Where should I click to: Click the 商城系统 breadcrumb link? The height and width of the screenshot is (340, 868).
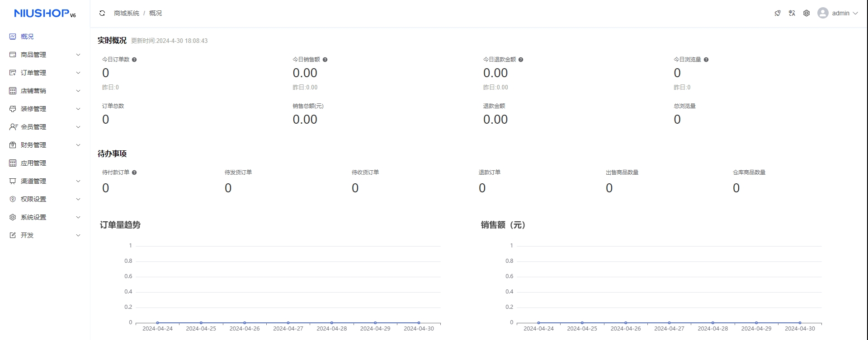pos(127,13)
